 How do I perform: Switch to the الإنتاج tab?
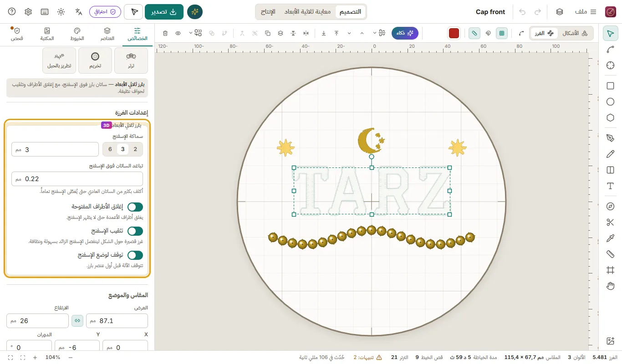point(268,12)
